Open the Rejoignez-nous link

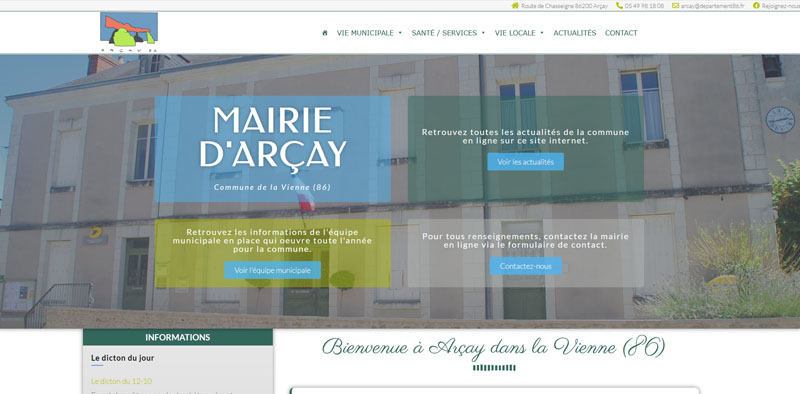[781, 6]
